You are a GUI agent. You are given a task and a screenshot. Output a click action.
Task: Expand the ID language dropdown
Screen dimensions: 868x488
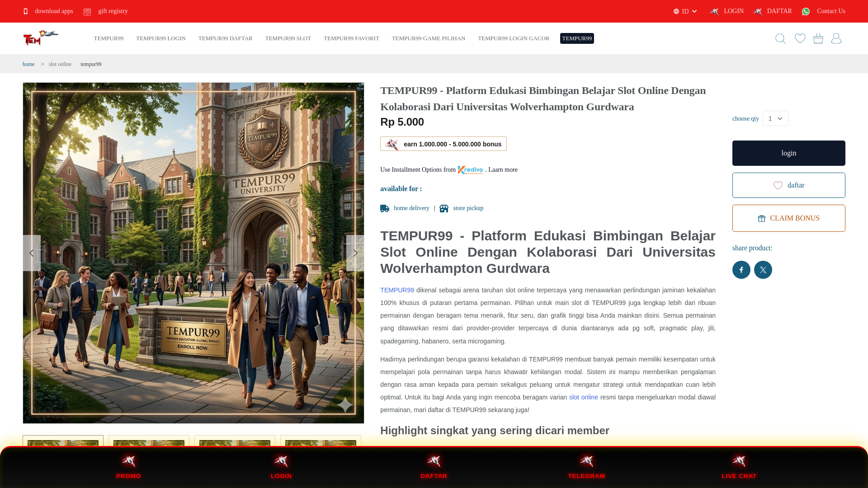coord(686,11)
